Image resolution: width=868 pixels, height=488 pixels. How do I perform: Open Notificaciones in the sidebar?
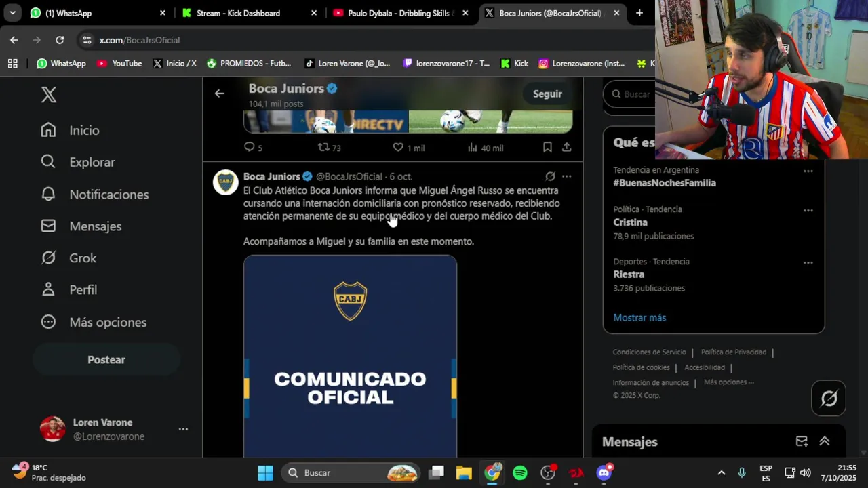point(94,195)
